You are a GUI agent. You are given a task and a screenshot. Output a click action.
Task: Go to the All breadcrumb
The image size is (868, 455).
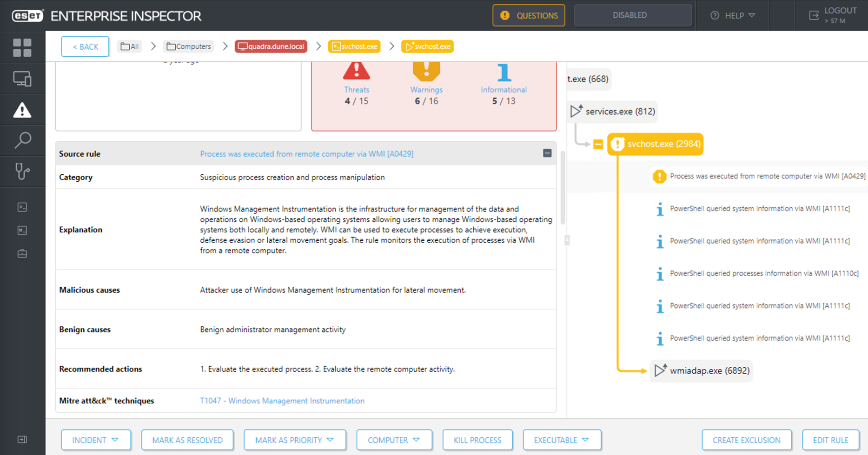click(x=130, y=46)
